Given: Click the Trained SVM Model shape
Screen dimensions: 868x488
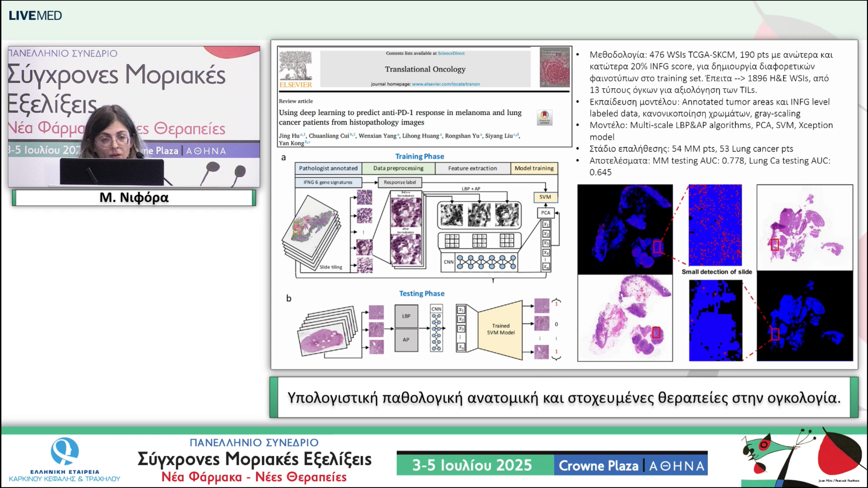Looking at the screenshot, I should pyautogui.click(x=500, y=329).
